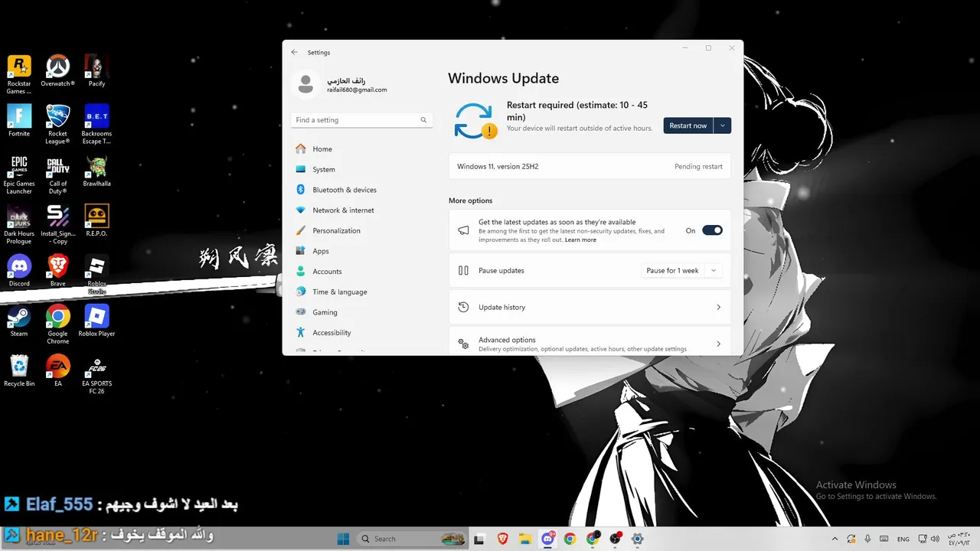Select Google Chrome desktop shortcut
This screenshot has width=980, height=551.
(x=57, y=324)
